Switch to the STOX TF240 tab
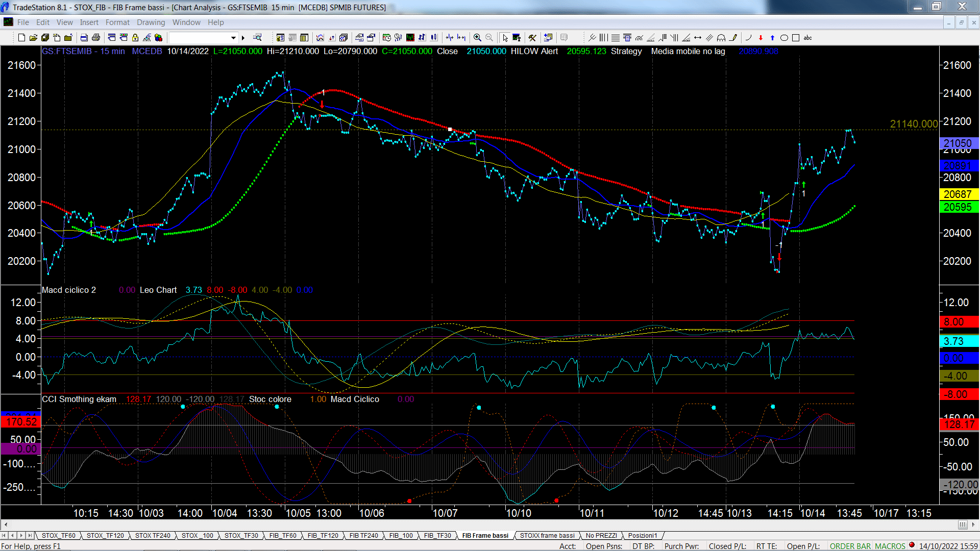980x551 pixels. click(x=153, y=536)
